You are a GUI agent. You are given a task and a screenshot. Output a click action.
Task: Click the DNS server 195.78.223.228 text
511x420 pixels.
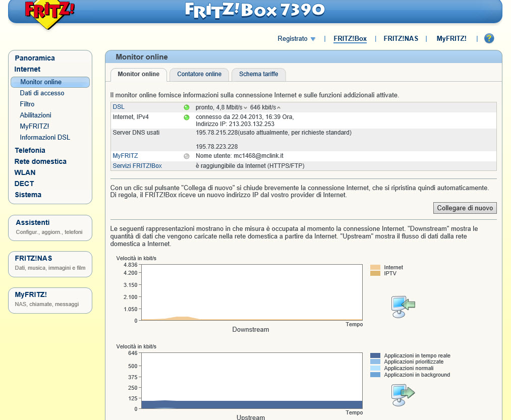[x=217, y=147]
